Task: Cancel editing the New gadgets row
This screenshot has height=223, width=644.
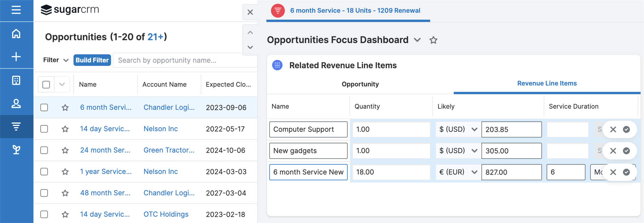Action: coord(613,151)
